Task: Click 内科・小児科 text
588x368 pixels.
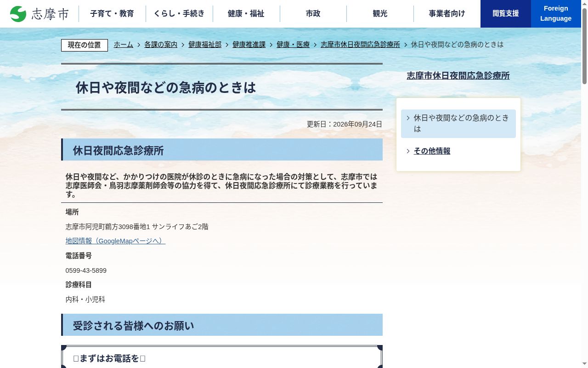Action: coord(85,299)
